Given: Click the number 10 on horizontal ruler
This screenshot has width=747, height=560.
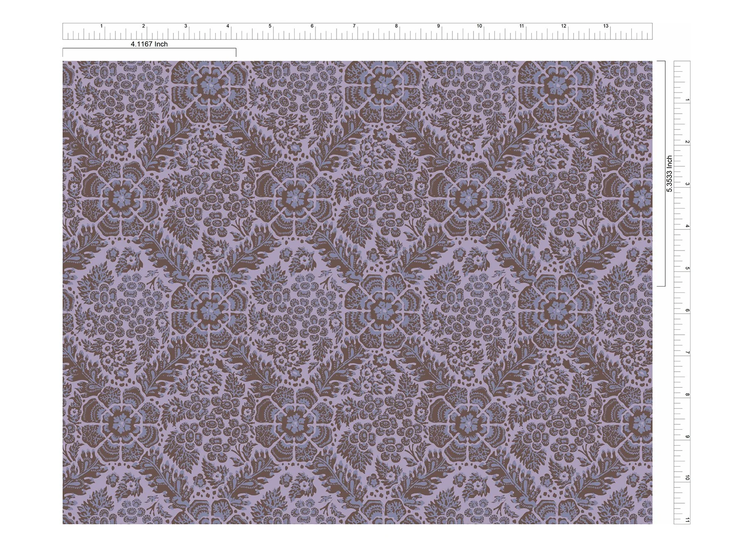Looking at the screenshot, I should coord(479,26).
